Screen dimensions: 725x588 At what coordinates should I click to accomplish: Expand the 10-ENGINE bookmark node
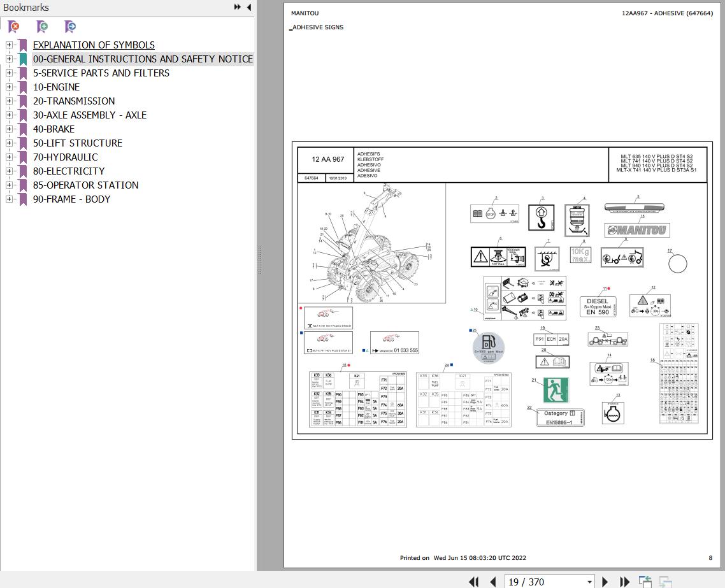pyautogui.click(x=9, y=87)
